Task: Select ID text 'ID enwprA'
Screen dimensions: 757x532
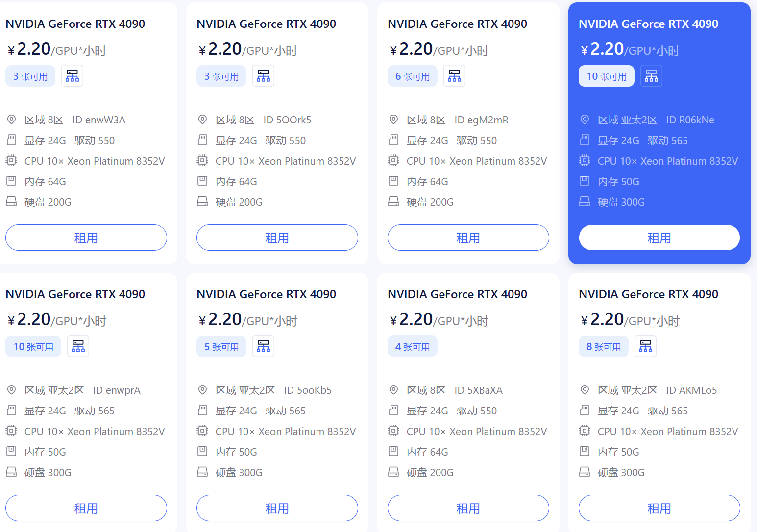Action: (x=117, y=390)
